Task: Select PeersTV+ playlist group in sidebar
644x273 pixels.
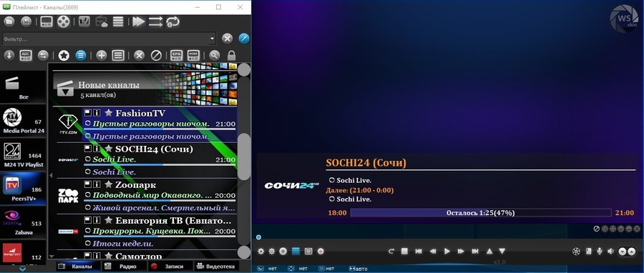Action: click(24, 188)
